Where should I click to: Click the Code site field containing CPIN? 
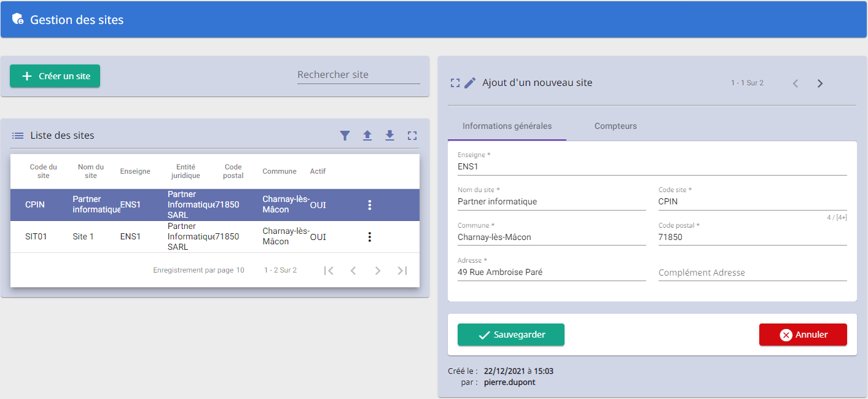(753, 199)
